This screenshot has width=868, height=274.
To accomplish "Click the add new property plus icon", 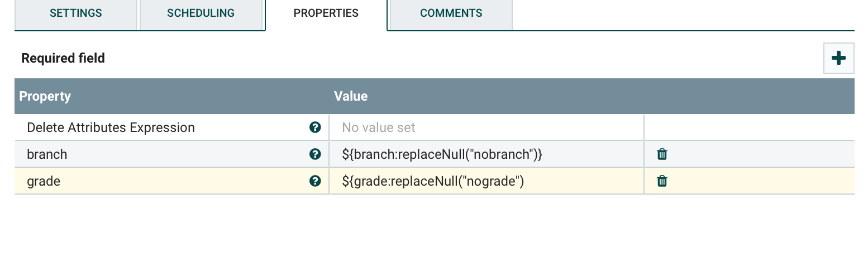I will 838,58.
